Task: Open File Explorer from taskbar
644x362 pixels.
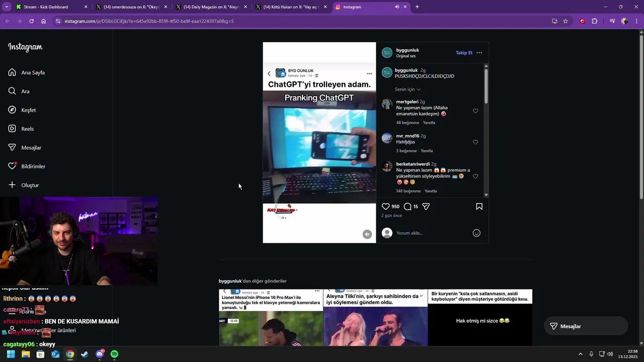Action: [x=26, y=354]
